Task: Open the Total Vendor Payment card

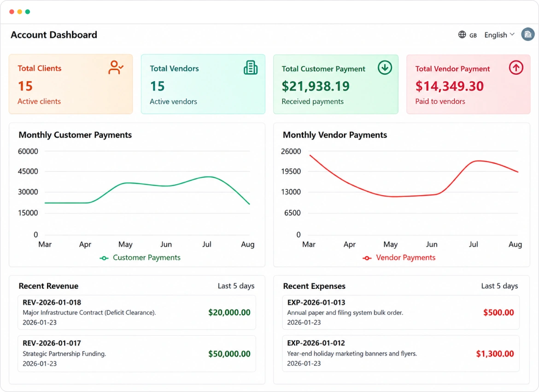Action: (x=468, y=84)
